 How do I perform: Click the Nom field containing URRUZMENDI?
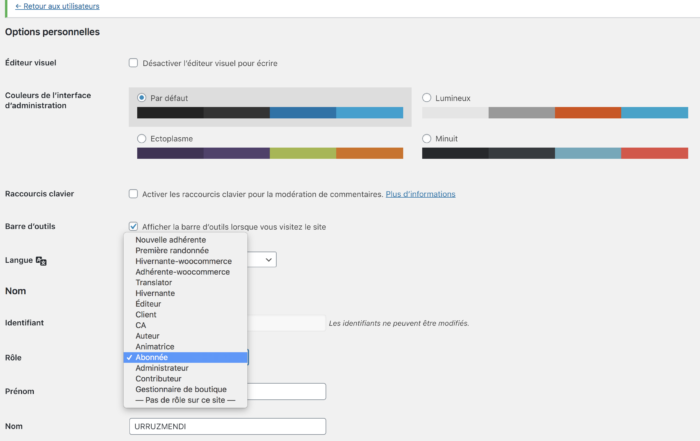(x=228, y=426)
